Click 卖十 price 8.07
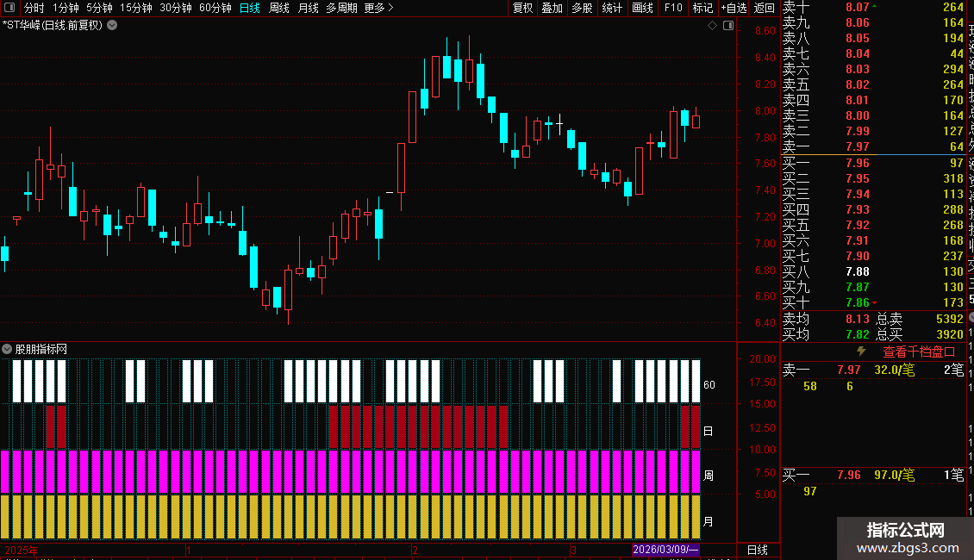This screenshot has width=974, height=560. coord(858,7)
